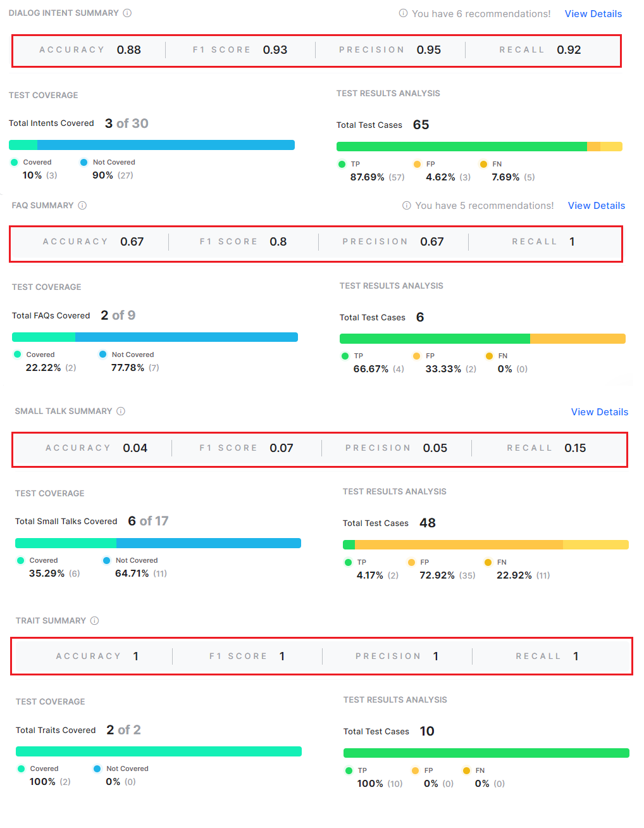Open View Details for FAQ Summary
644x828 pixels.
coord(596,206)
